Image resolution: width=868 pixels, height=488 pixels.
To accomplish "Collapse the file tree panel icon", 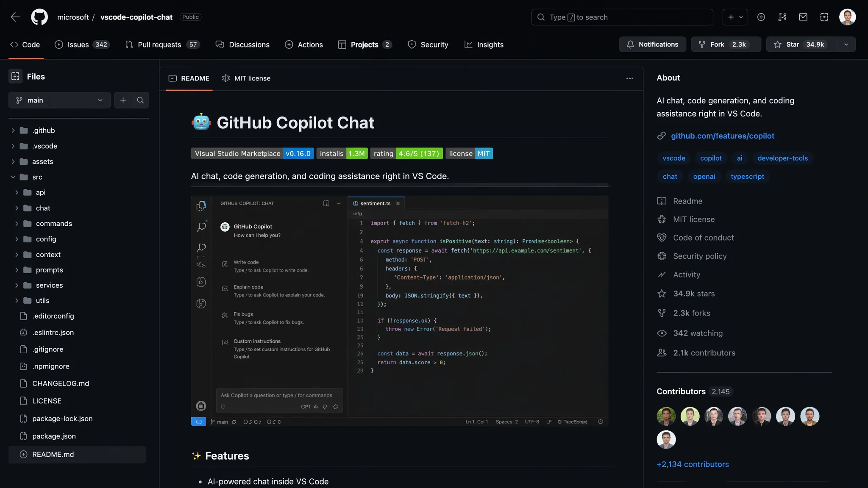I will coord(16,76).
